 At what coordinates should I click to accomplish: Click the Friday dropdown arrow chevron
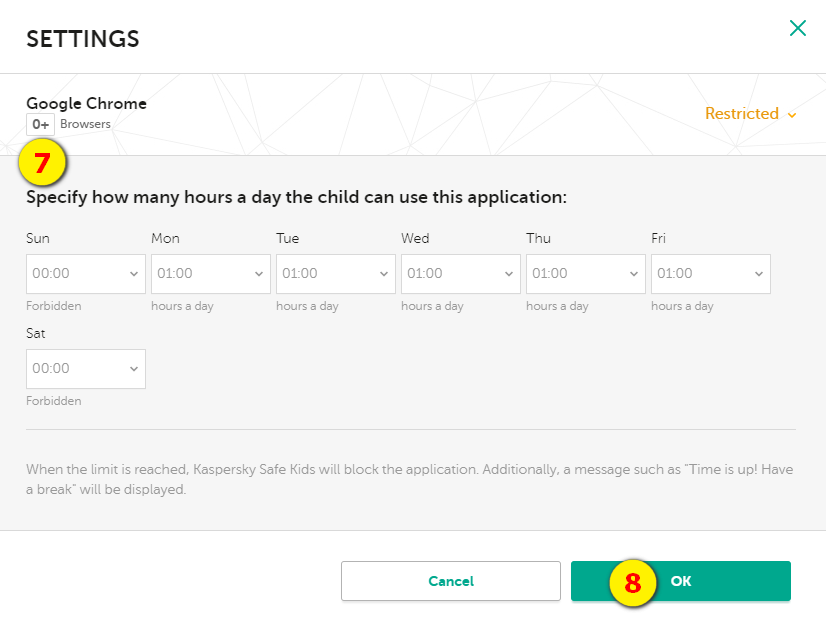(759, 274)
